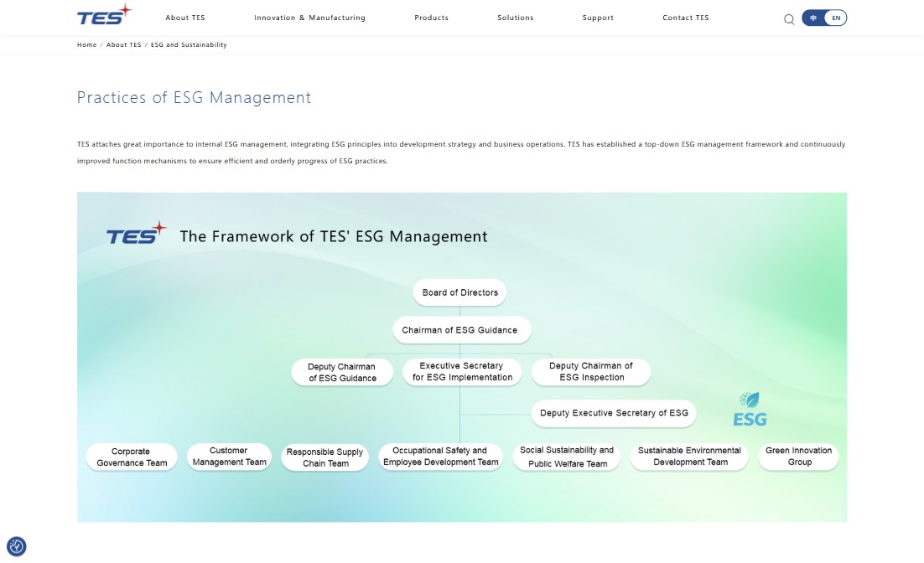The height and width of the screenshot is (563, 924).
Task: Click the green ESG leaf logo
Action: [750, 410]
